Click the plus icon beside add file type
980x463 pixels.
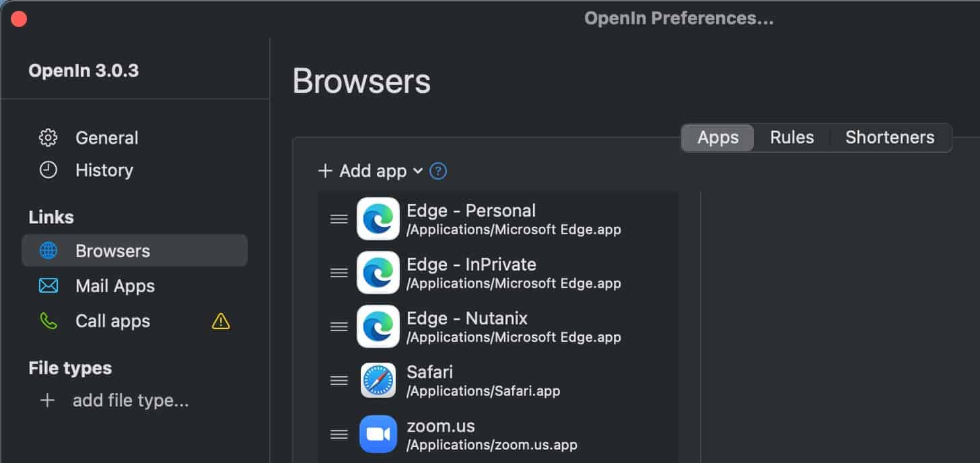tap(47, 401)
